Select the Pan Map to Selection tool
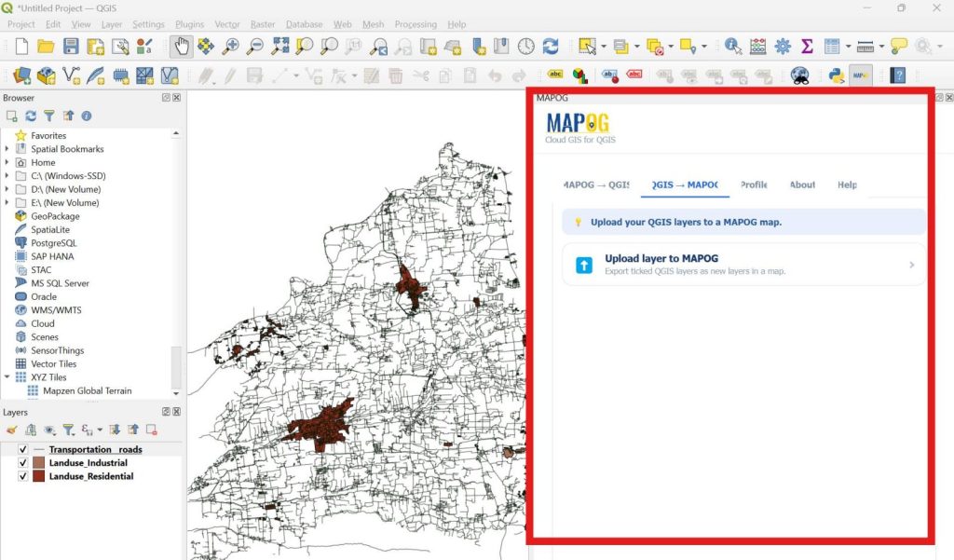Viewport: 954px width, 560px height. [x=206, y=47]
